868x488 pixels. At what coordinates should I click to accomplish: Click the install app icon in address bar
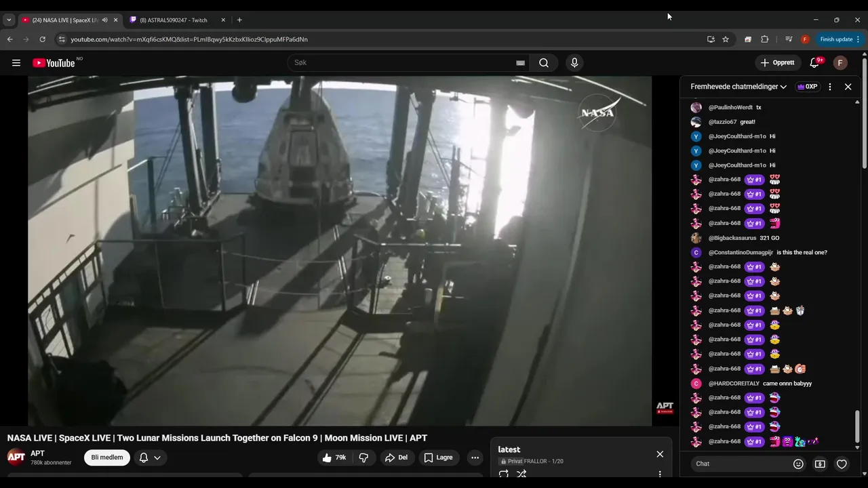711,39
